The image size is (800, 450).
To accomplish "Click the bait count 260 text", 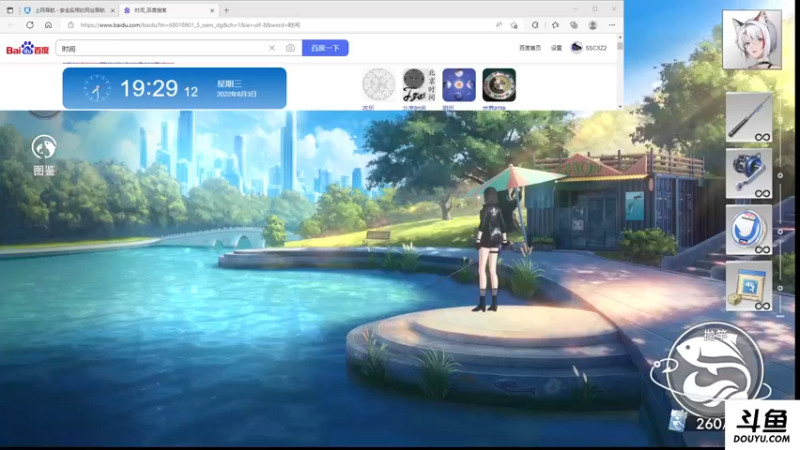I will tap(710, 423).
